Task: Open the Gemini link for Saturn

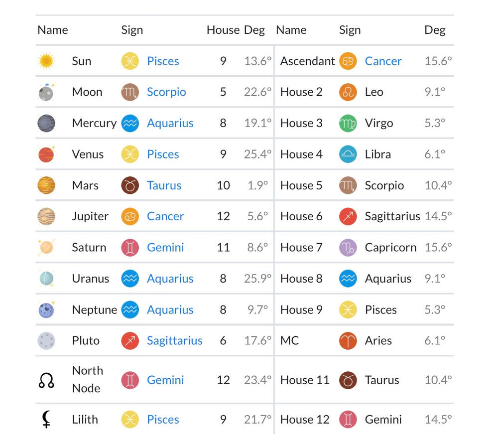Action: (165, 247)
